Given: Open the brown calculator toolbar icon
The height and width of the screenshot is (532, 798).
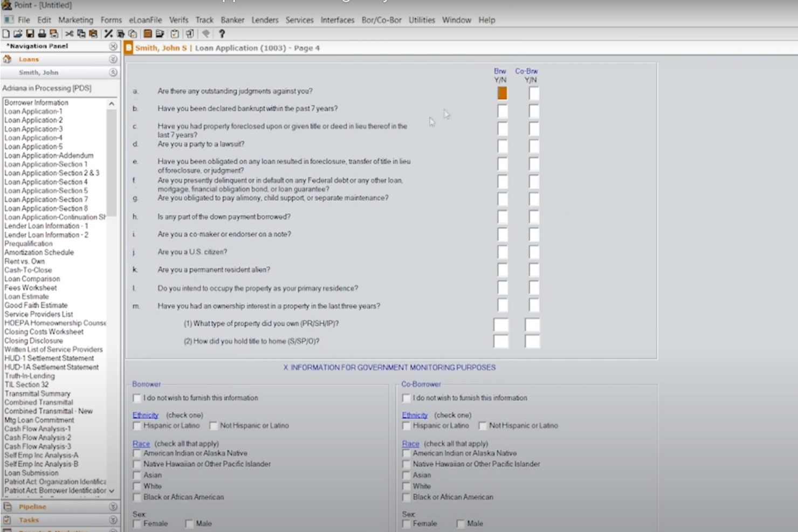Looking at the screenshot, I should tap(148, 34).
